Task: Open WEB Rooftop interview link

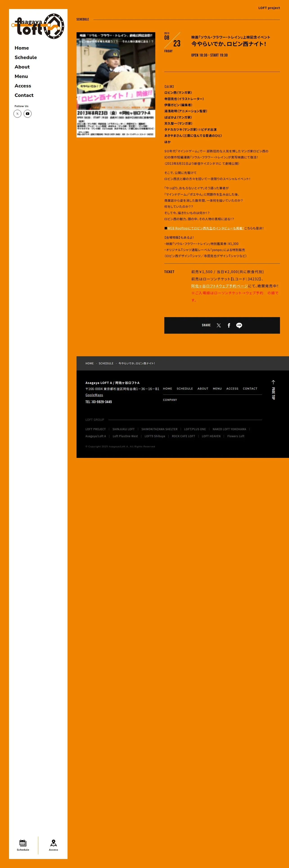Action: click(x=205, y=228)
